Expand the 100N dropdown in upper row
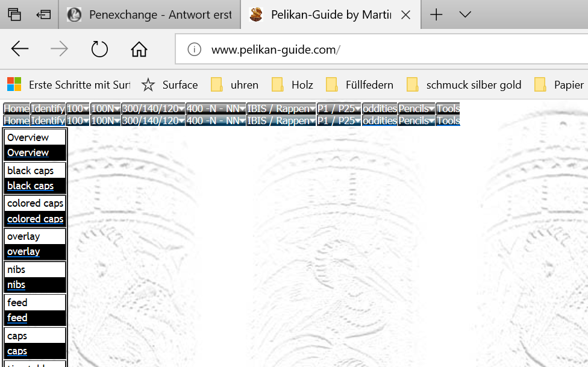The width and height of the screenshot is (588, 367). (x=105, y=108)
